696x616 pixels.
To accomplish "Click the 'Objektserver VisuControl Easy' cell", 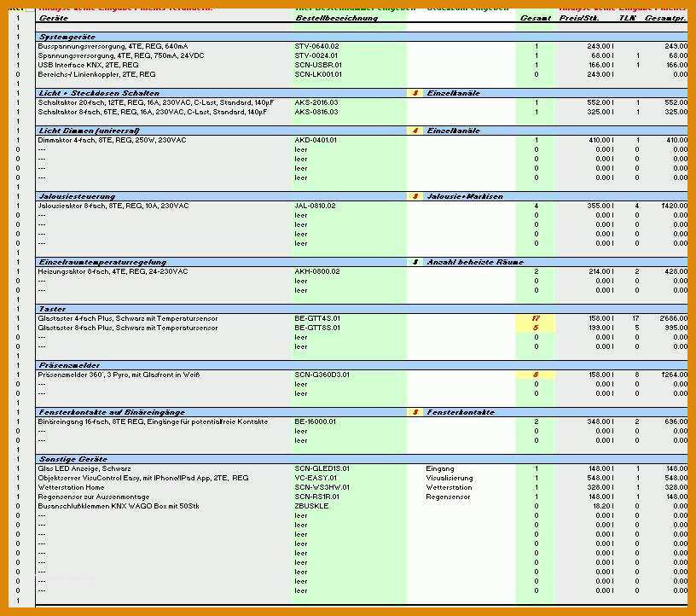I will [x=143, y=478].
